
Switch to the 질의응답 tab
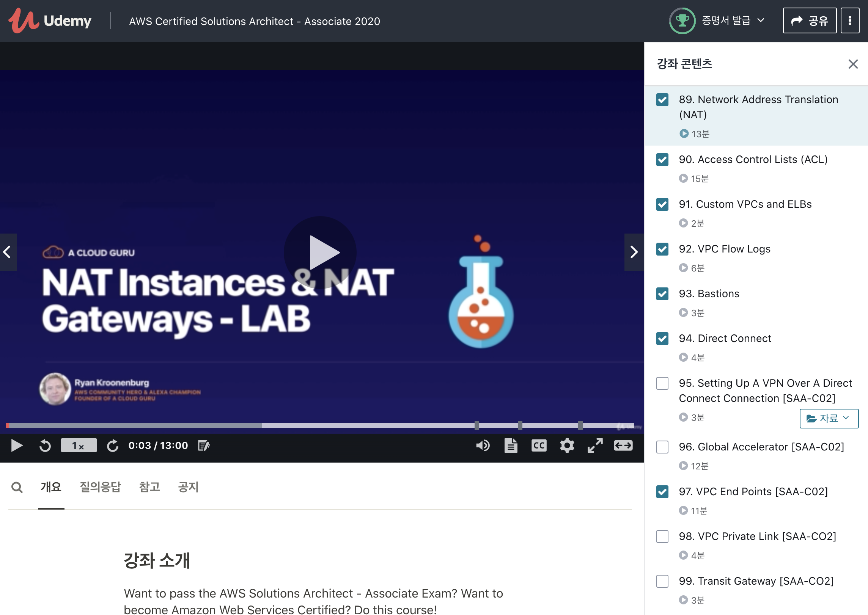click(100, 487)
